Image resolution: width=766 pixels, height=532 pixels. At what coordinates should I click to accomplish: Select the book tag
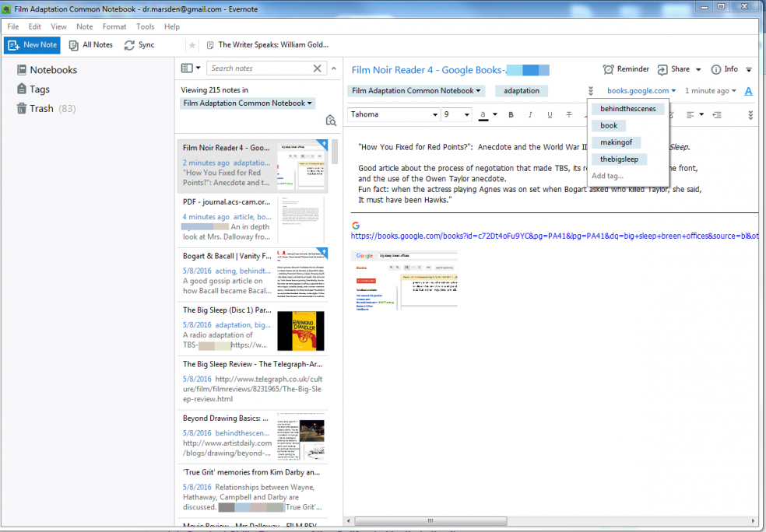click(609, 126)
